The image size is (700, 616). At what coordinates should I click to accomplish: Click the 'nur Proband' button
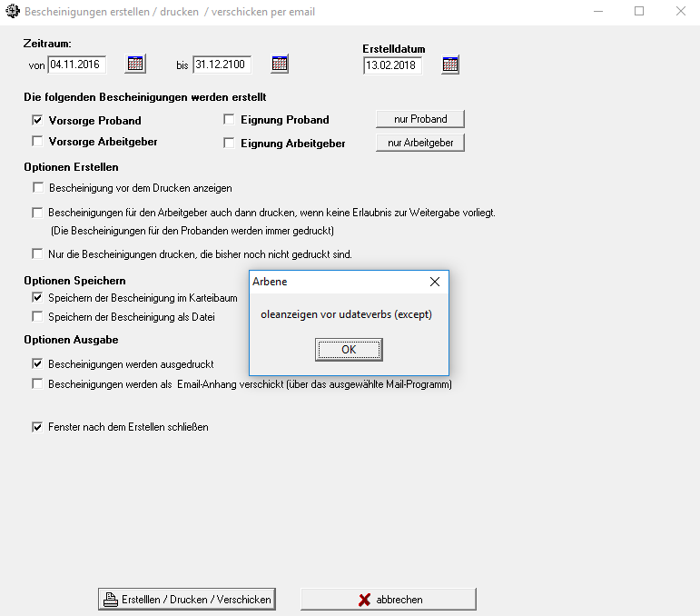tap(420, 119)
